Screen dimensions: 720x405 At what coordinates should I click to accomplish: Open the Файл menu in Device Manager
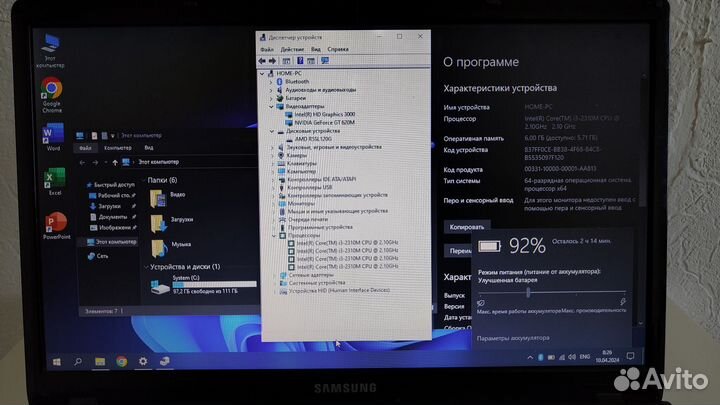click(x=267, y=49)
